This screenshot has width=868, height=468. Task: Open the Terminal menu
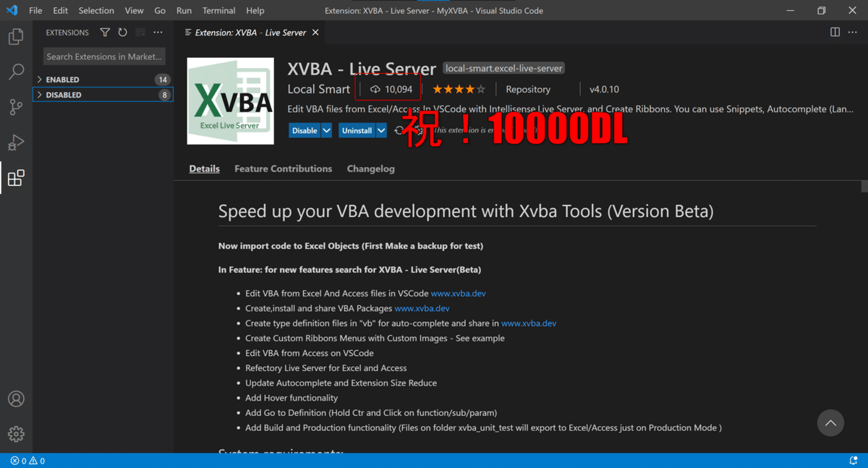[218, 11]
